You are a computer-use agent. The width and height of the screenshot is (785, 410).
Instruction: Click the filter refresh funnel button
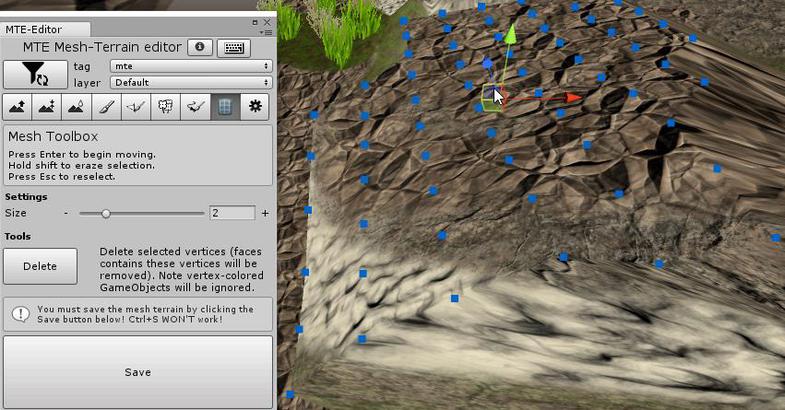[x=34, y=74]
